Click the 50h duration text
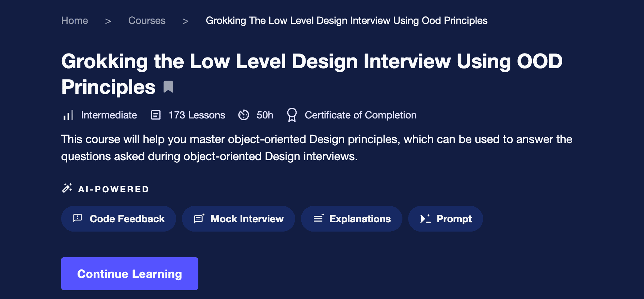The height and width of the screenshot is (299, 644). tap(264, 115)
